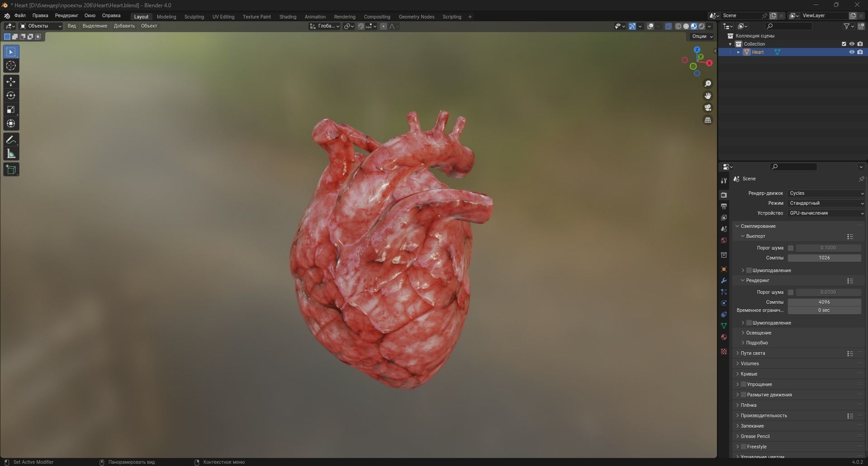Open the Object properties tab
This screenshot has width=868, height=466.
click(x=724, y=269)
